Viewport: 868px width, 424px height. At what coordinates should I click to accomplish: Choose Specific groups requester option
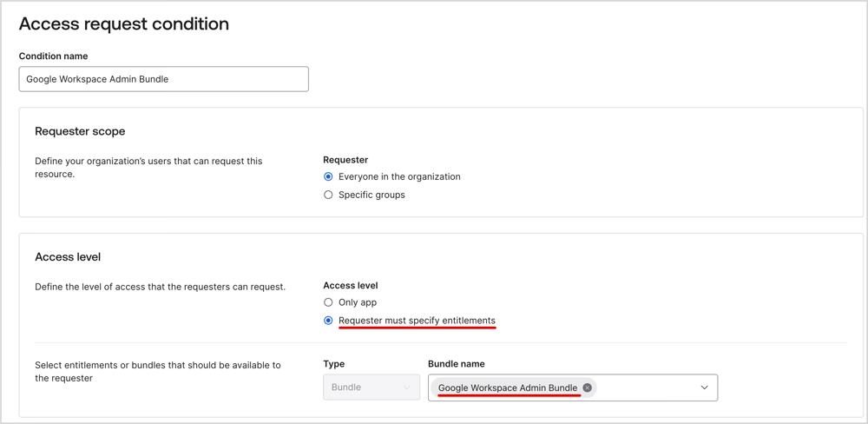[328, 195]
